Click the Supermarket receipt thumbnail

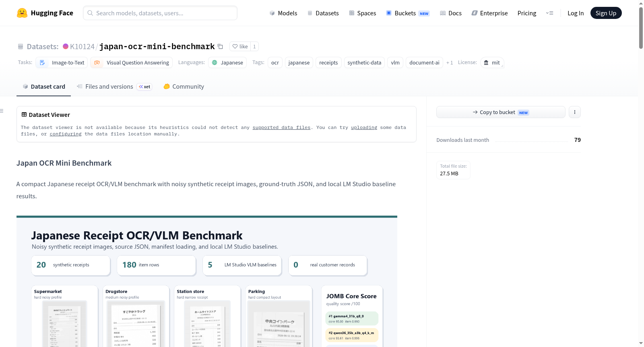pyautogui.click(x=64, y=324)
